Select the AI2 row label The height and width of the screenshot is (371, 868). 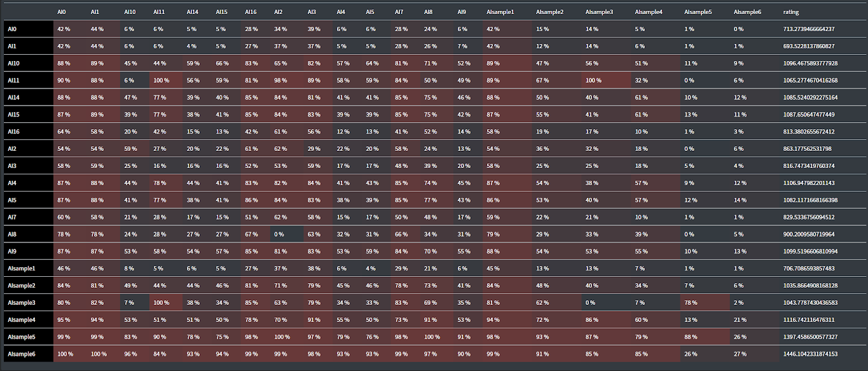12,148
